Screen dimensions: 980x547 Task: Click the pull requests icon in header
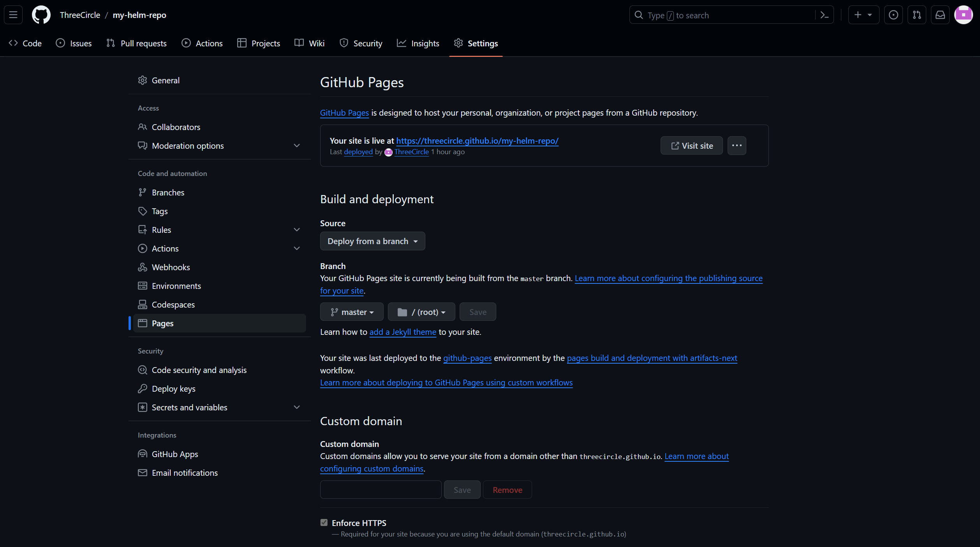(917, 15)
